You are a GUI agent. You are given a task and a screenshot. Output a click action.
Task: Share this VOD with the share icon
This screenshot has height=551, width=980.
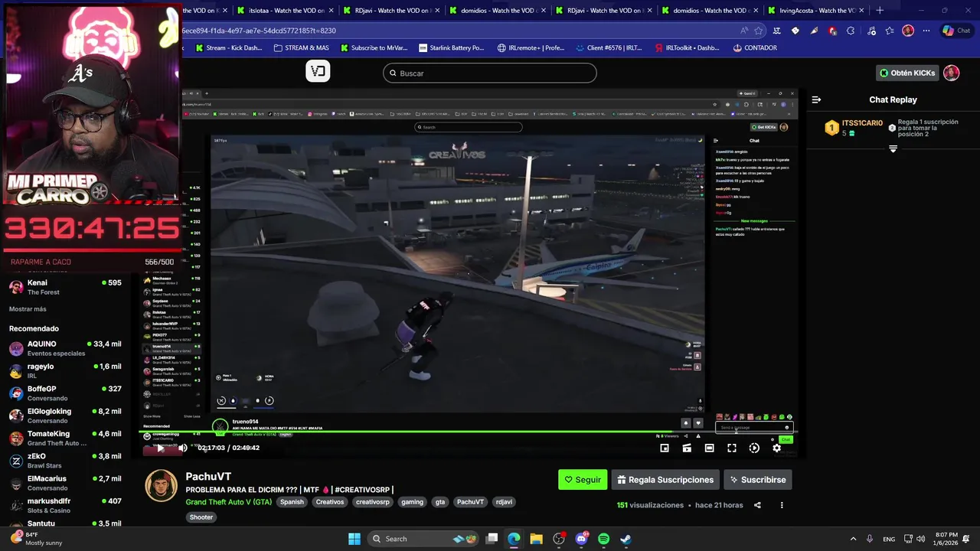pyautogui.click(x=757, y=505)
